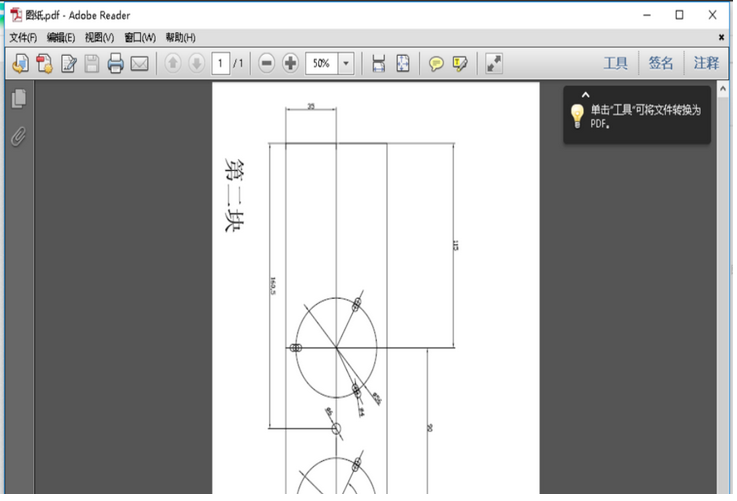Screen dimensions: 737x501
Task: Open the 视图(V) menu
Action: pos(99,37)
